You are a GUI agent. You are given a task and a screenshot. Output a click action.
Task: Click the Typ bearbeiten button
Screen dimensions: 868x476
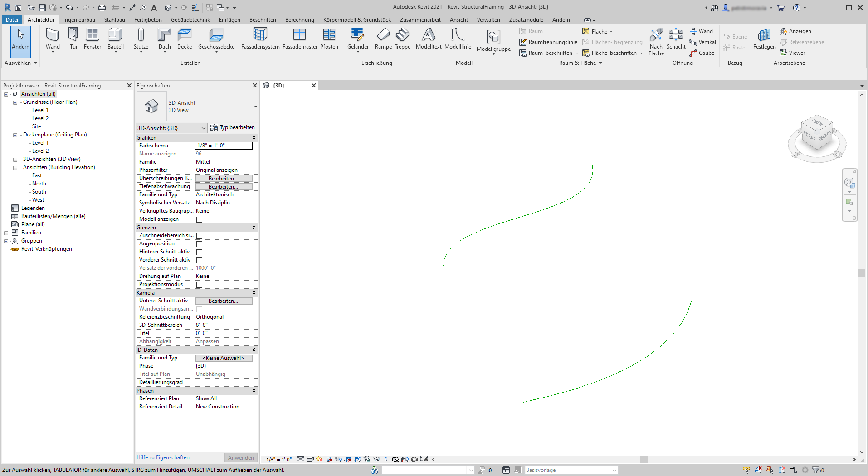[233, 127]
